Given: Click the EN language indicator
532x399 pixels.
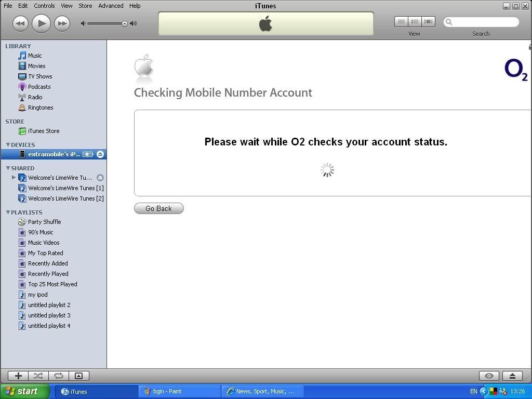Looking at the screenshot, I should coord(474,392).
